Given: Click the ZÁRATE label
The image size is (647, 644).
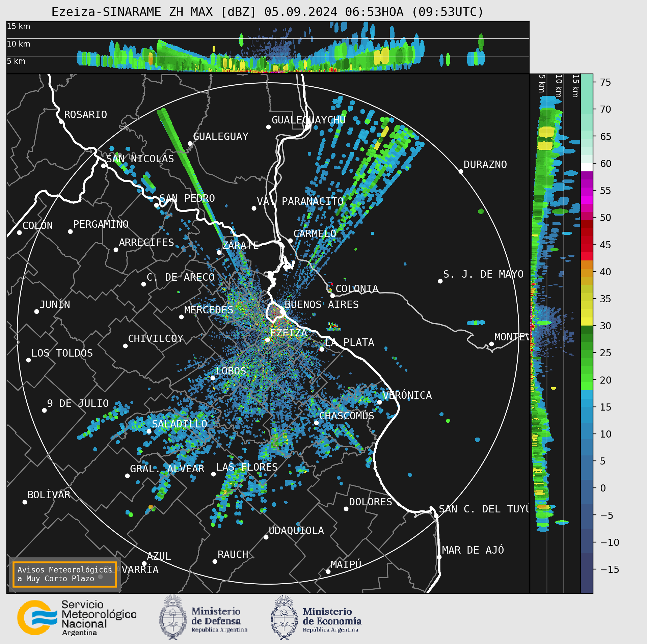Looking at the screenshot, I should click(241, 245).
